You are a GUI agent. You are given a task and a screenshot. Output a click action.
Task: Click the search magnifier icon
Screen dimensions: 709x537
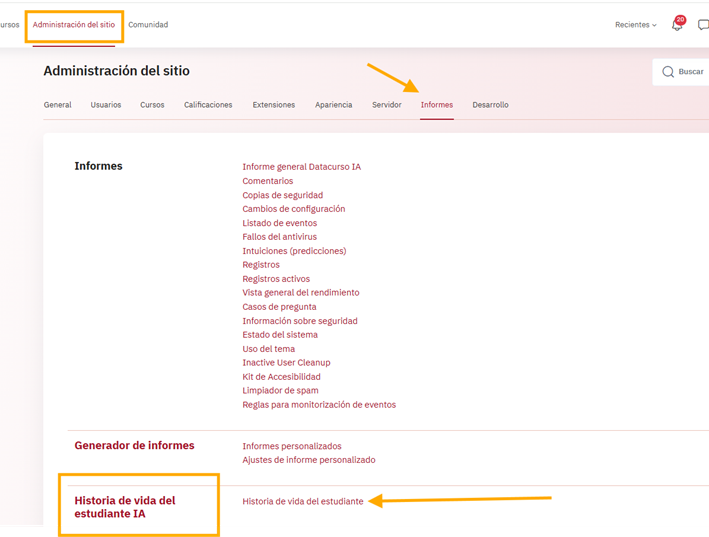[668, 72]
